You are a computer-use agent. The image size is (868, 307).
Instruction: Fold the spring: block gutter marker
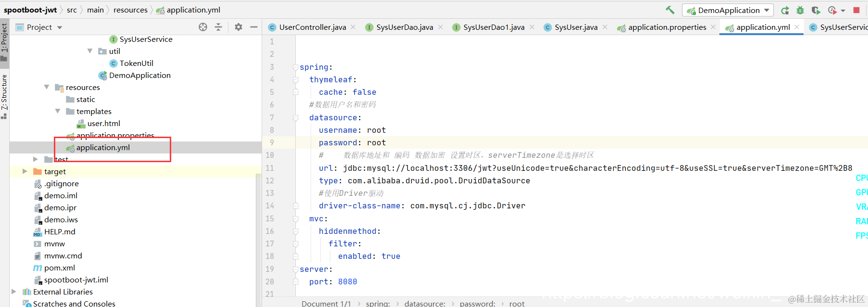click(x=296, y=67)
